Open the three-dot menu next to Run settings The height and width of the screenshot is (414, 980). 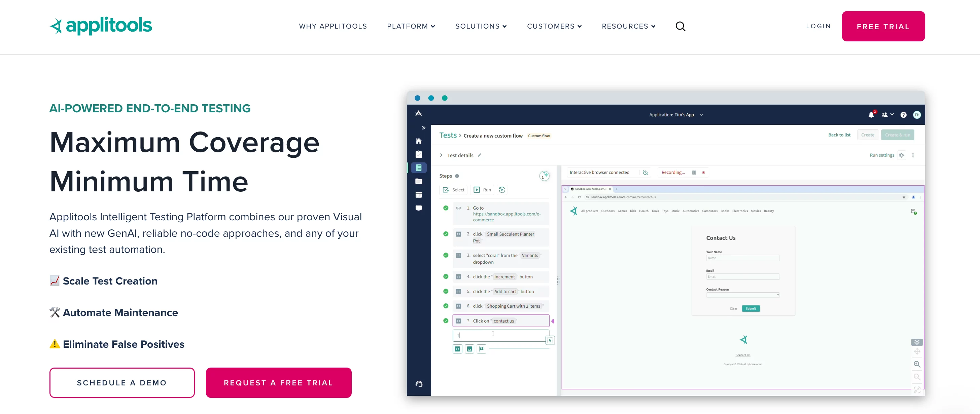coord(913,155)
